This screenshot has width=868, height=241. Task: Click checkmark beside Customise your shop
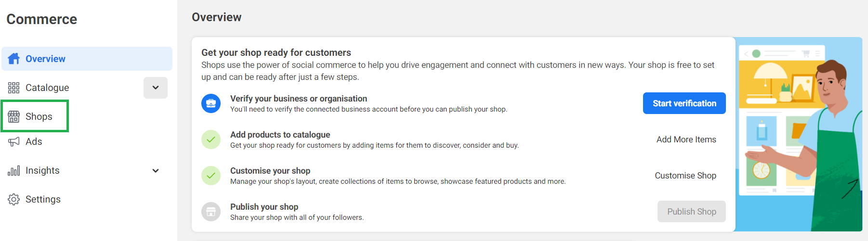pyautogui.click(x=211, y=176)
